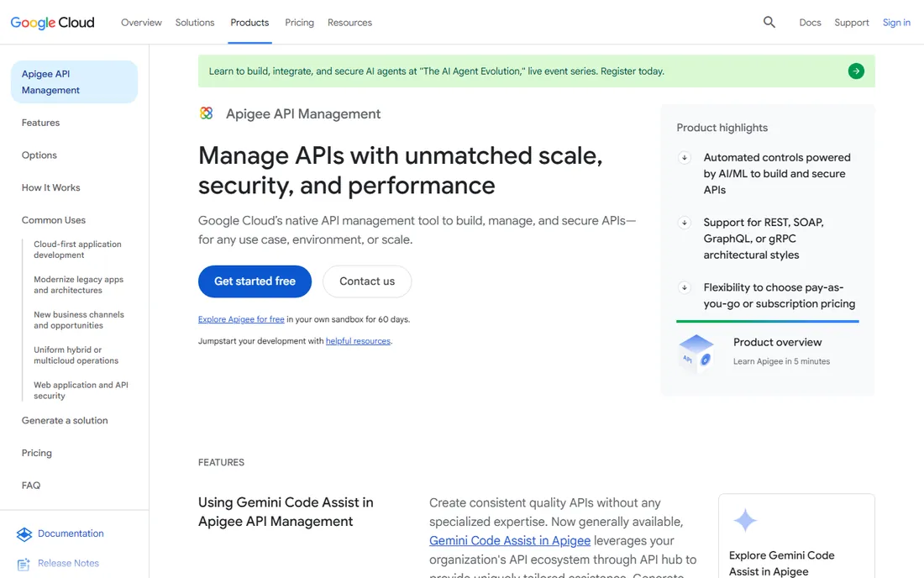Screen dimensions: 924x578
Task: Open the Release Notes sidebar link
Action: click(68, 563)
